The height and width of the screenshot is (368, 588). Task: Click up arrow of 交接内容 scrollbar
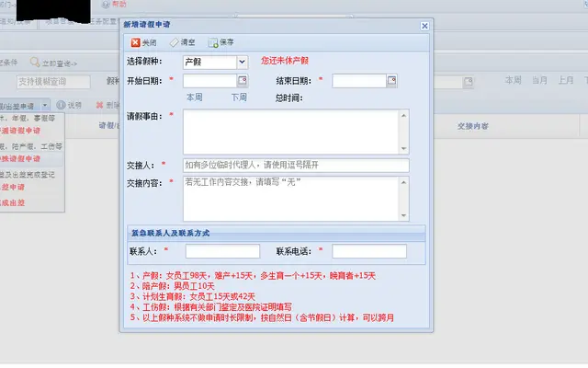(403, 182)
